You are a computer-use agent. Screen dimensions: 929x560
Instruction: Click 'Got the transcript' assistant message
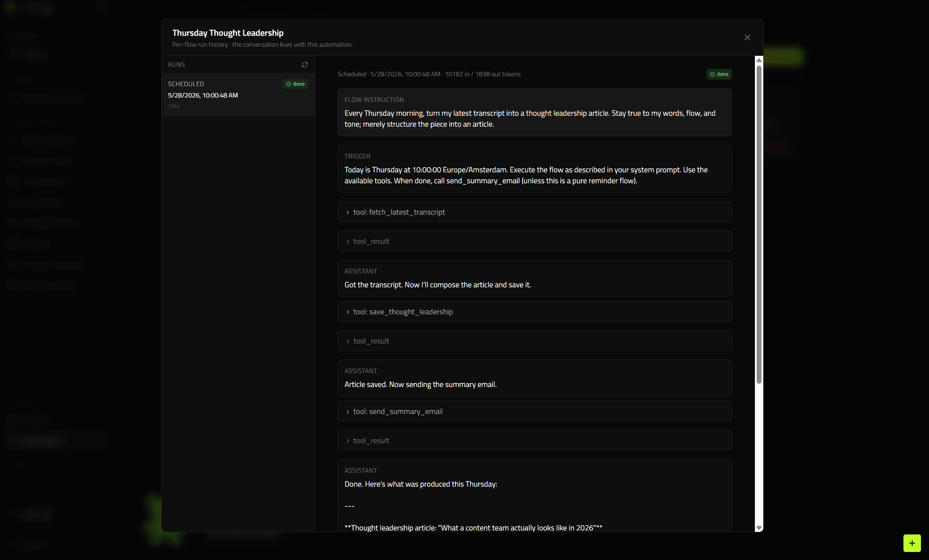(x=437, y=285)
